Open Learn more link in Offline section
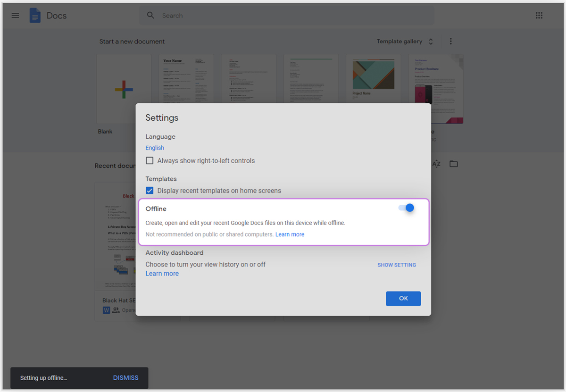 pyautogui.click(x=290, y=234)
